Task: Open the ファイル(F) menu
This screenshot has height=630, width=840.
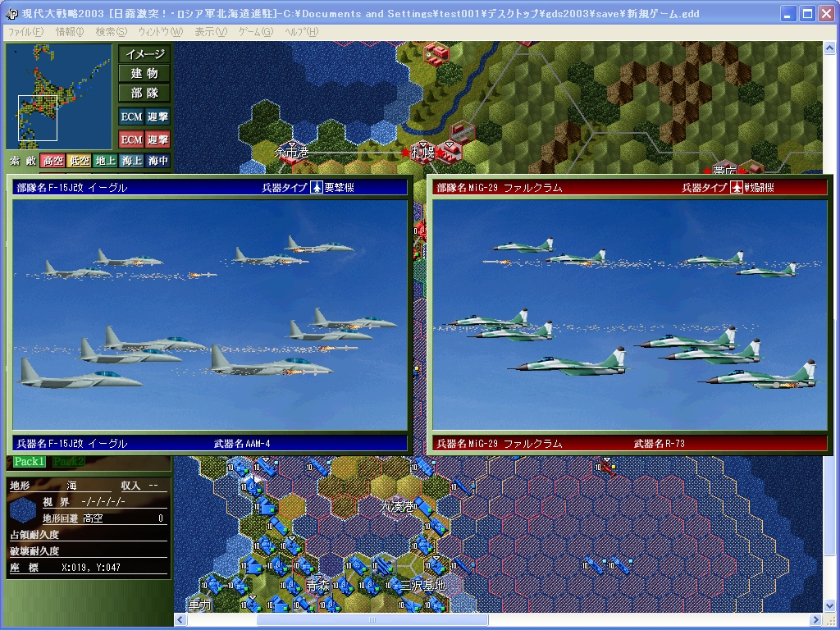Action: 25,31
